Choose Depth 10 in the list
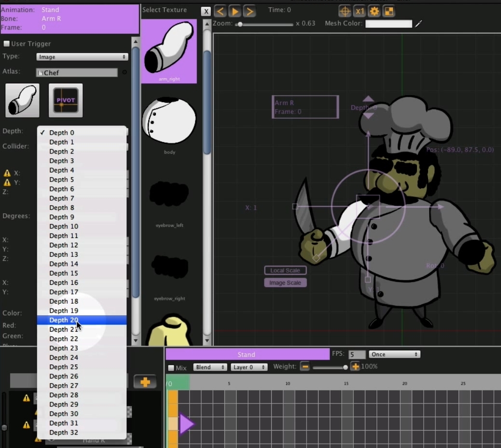 pos(82,226)
